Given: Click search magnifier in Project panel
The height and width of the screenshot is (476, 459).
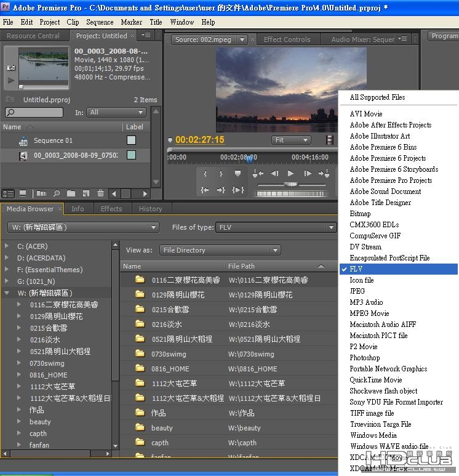Looking at the screenshot, I should [x=10, y=112].
